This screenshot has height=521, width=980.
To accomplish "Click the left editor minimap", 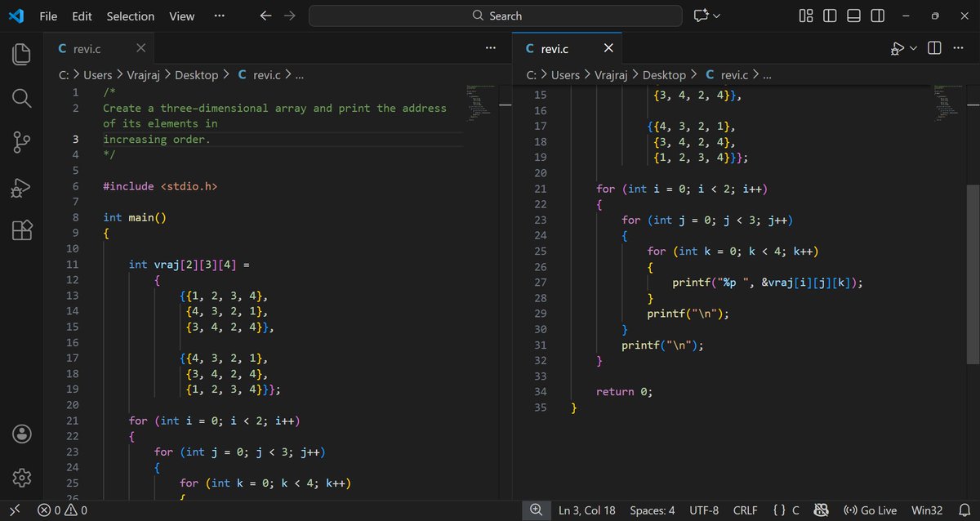I will pyautogui.click(x=482, y=102).
